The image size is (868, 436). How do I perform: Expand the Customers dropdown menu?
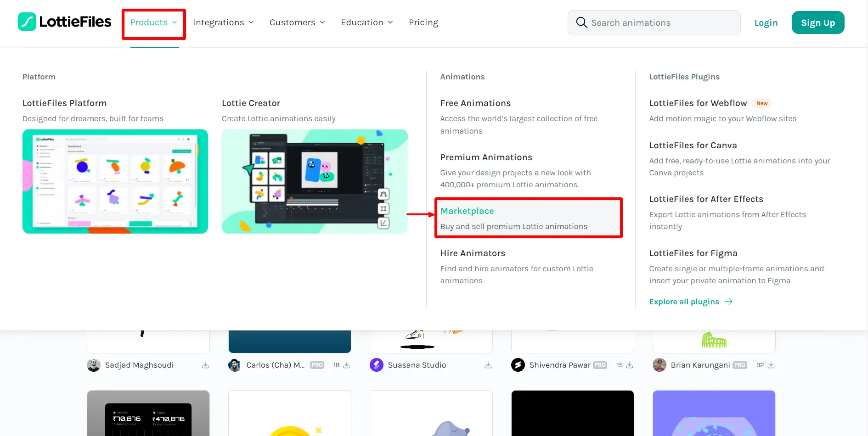point(297,22)
